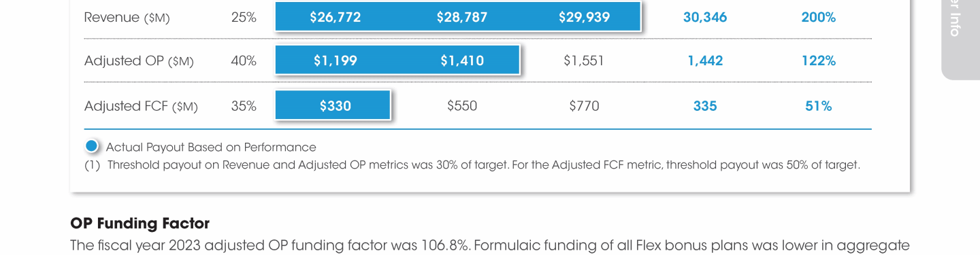
Task: Click the 122% Adjusted OP payout
Action: (x=819, y=61)
